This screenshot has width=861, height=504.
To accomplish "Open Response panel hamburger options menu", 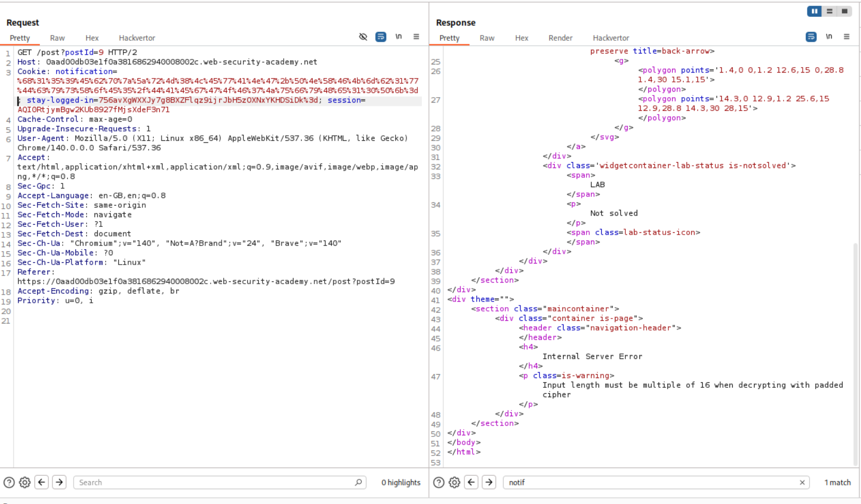I will pos(846,37).
